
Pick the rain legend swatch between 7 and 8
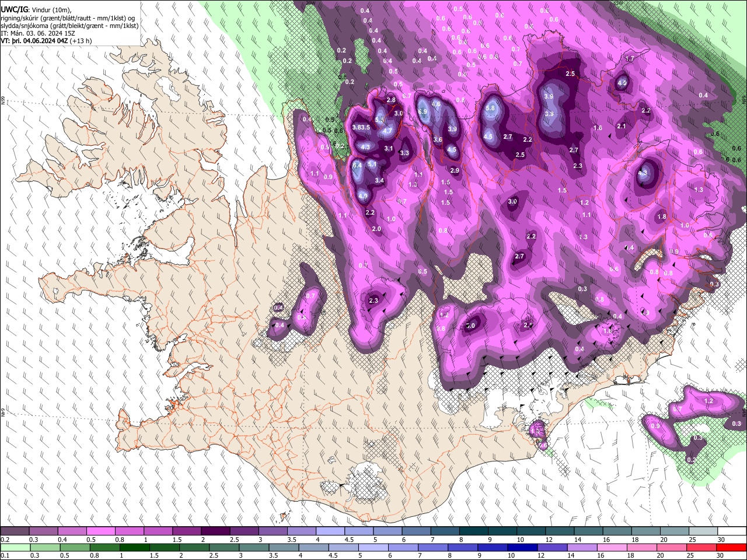[434, 547]
